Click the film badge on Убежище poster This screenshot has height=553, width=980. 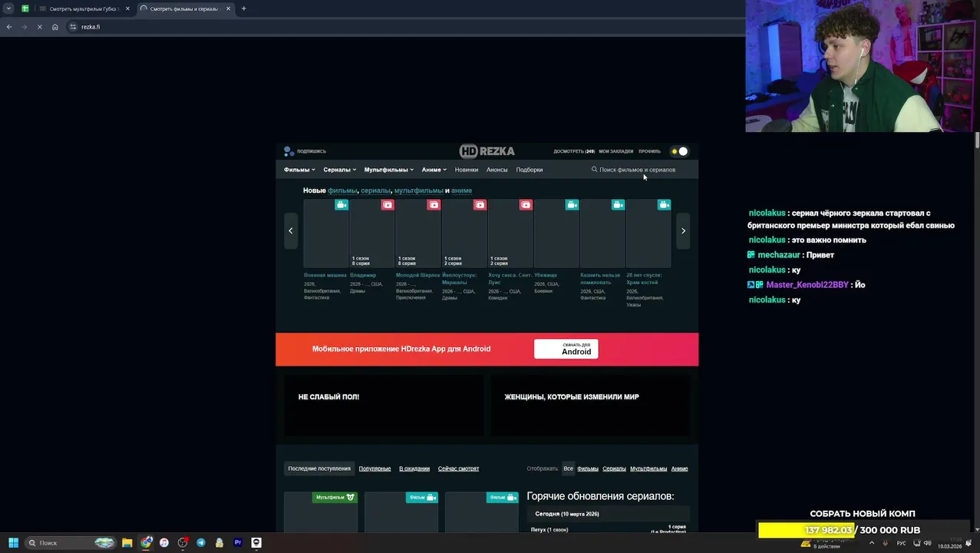click(x=572, y=205)
